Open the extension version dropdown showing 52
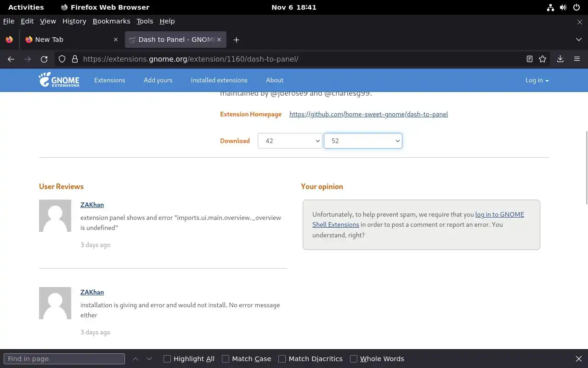The height and width of the screenshot is (368, 588). tap(363, 141)
